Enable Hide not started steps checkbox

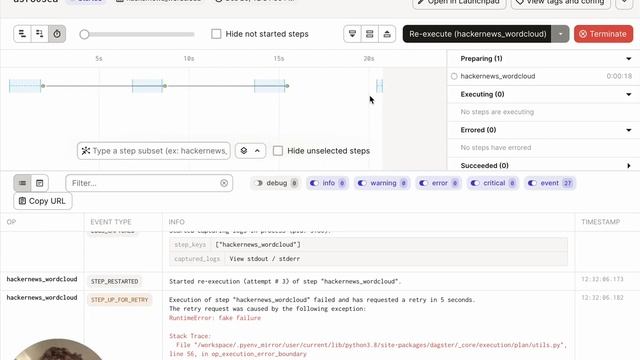click(x=216, y=34)
